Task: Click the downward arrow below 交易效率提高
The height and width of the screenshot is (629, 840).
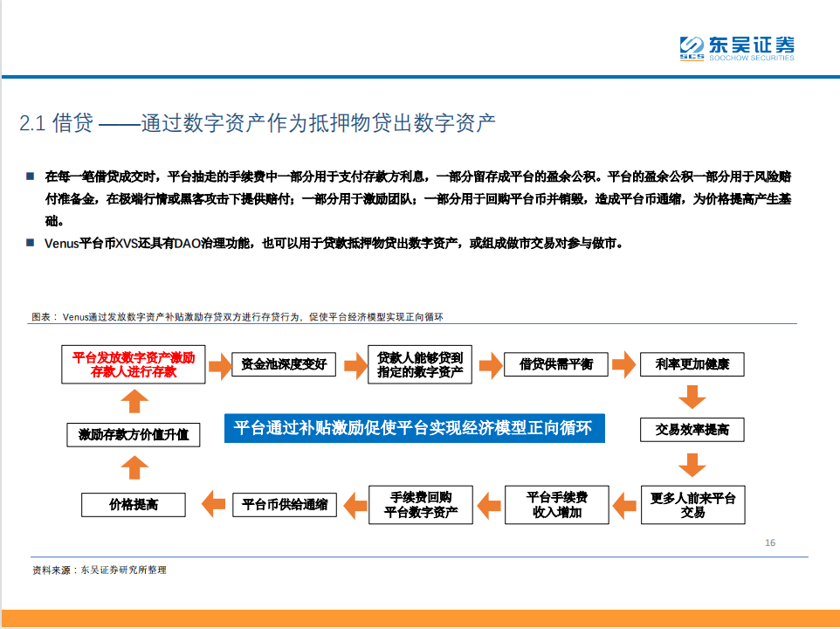Action: [x=692, y=464]
